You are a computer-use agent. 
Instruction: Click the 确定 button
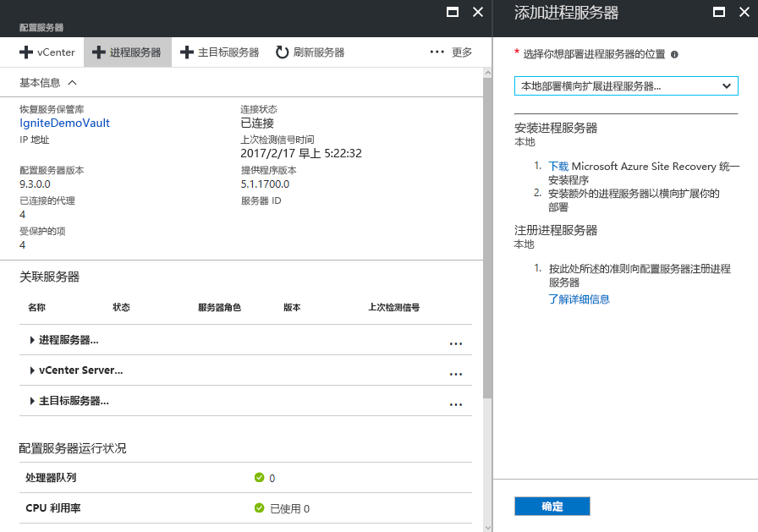coord(552,506)
